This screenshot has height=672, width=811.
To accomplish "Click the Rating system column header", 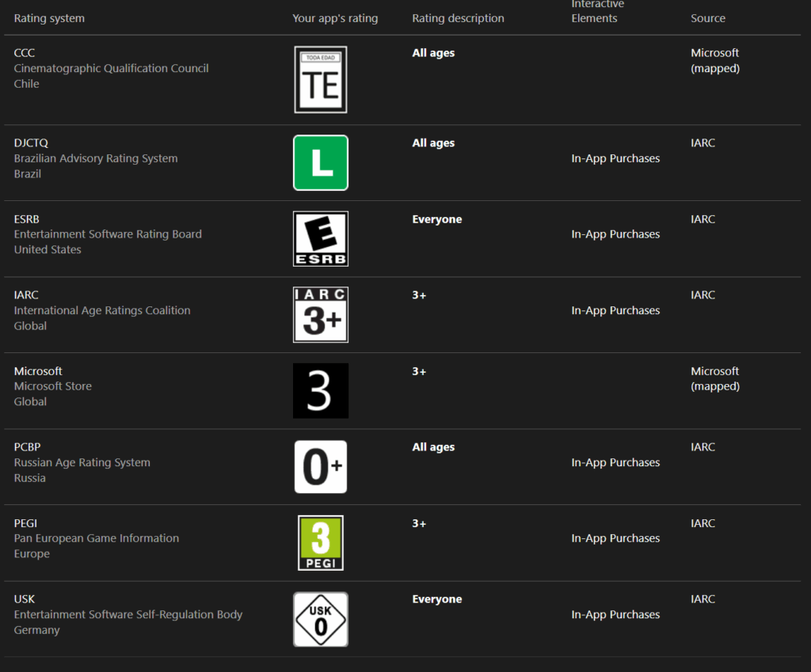I will [x=49, y=18].
